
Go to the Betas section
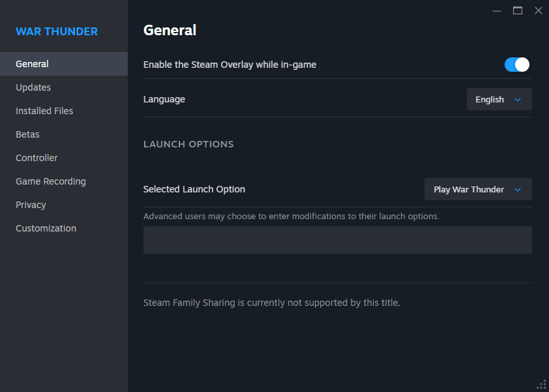click(27, 134)
